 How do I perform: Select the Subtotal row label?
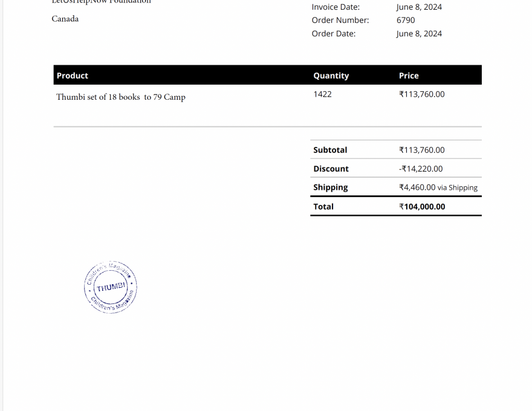[330, 150]
